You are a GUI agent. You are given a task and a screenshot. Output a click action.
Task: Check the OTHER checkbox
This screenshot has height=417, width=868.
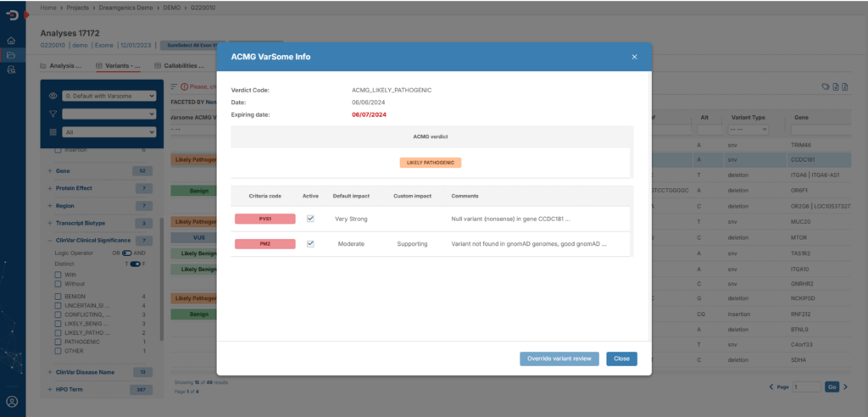[x=58, y=351]
